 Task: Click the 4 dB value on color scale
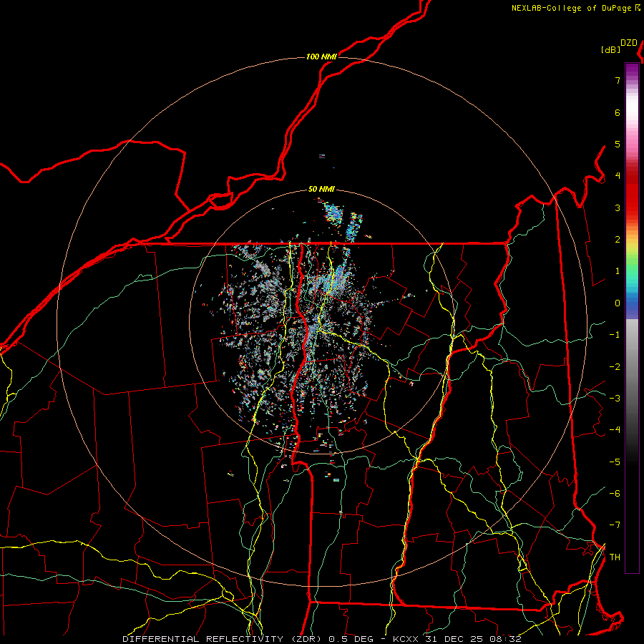point(618,176)
